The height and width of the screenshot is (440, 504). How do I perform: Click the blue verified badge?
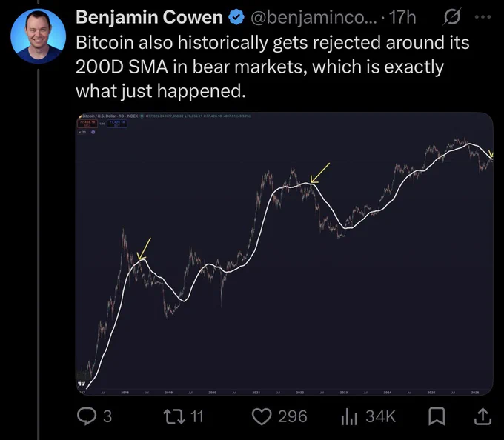point(236,17)
